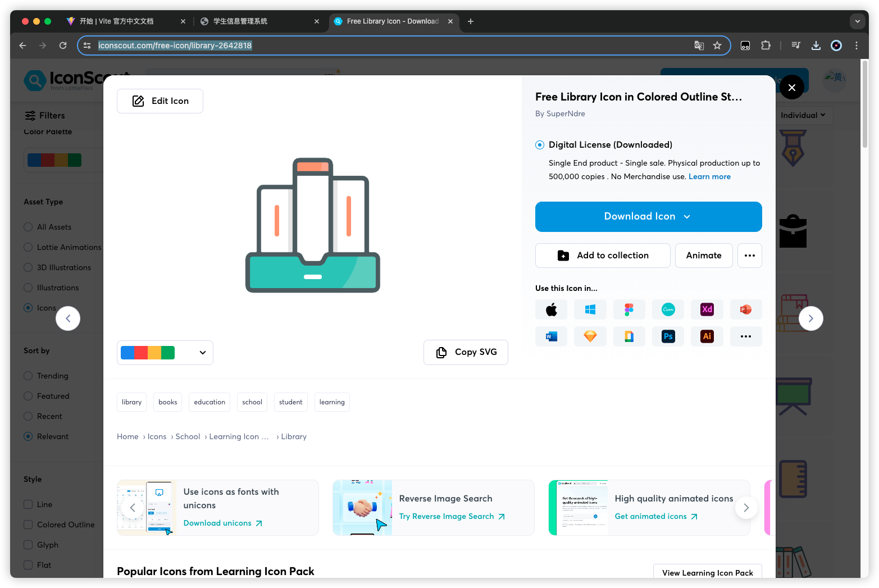Reload the current page
This screenshot has height=588, width=879.
pos(63,45)
